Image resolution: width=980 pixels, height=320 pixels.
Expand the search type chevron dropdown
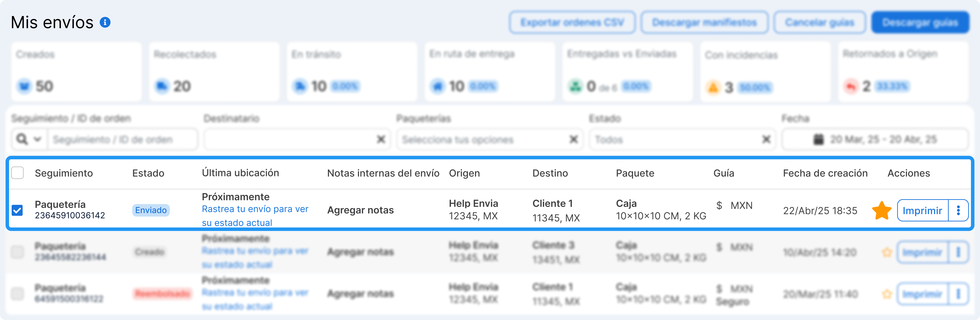click(37, 139)
